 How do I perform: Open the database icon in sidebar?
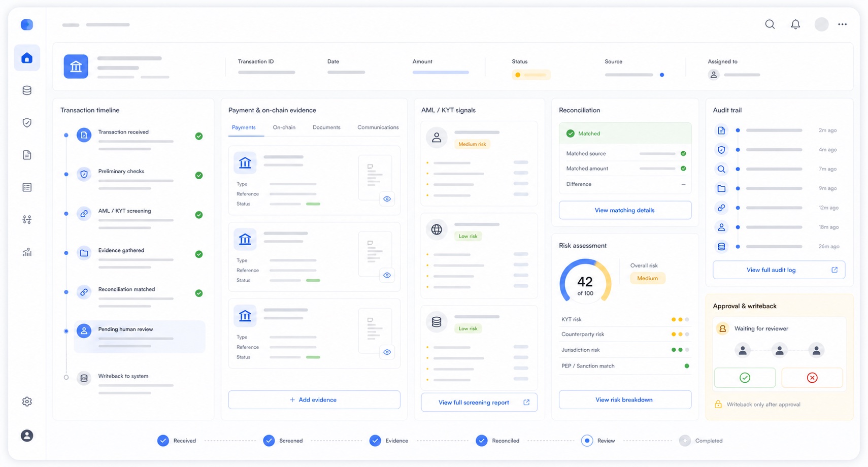click(x=27, y=90)
